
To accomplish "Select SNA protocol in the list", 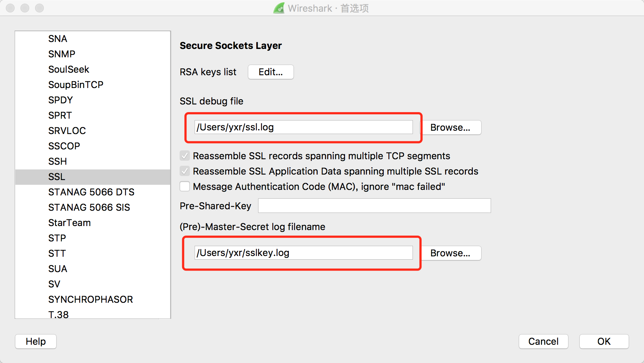I will pos(93,39).
